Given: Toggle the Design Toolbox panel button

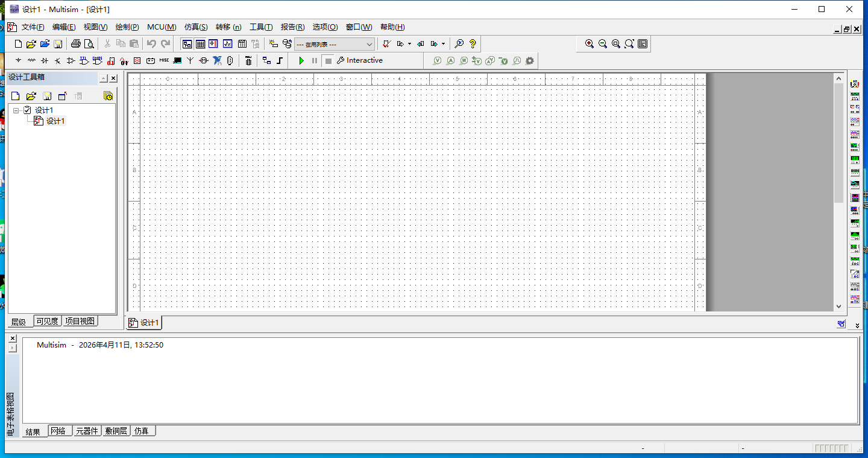Looking at the screenshot, I should (187, 44).
